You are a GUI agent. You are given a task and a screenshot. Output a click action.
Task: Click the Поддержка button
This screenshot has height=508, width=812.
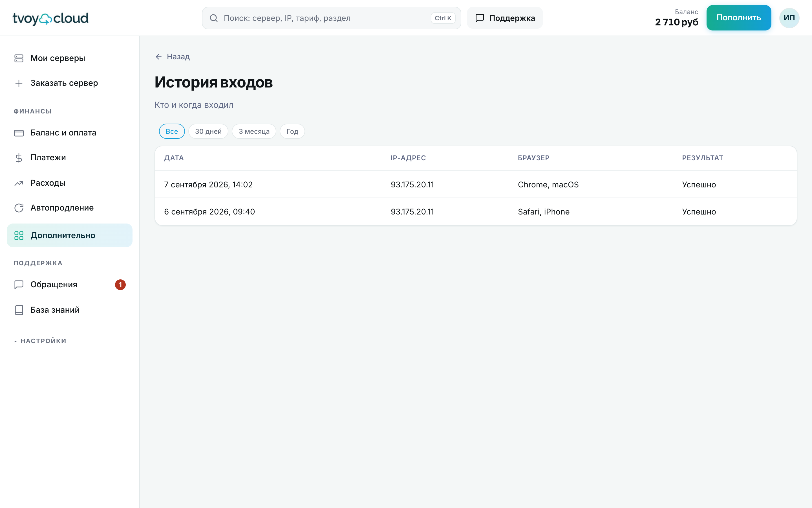tap(505, 18)
